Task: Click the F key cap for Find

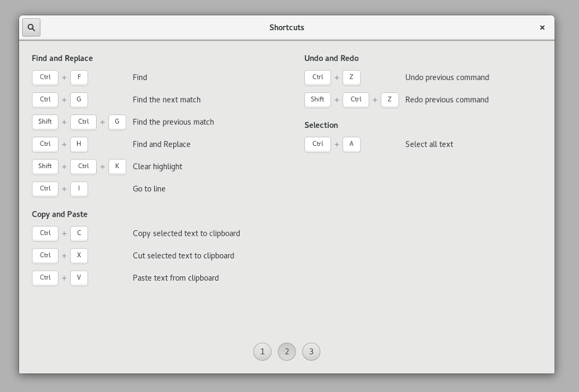Action: (79, 78)
